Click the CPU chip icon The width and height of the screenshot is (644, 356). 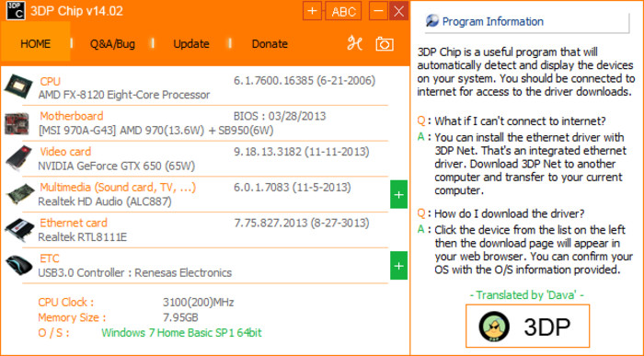pyautogui.click(x=19, y=87)
